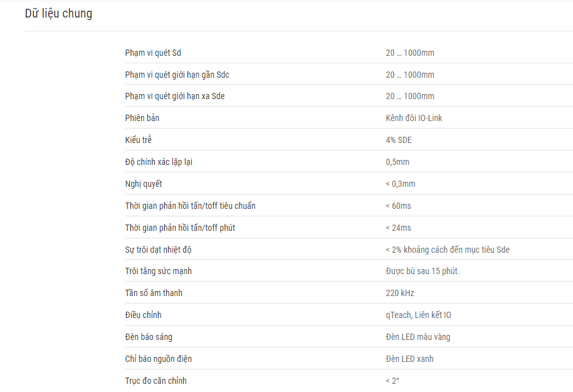Select 'Sự trôi dạt nhiệt độ' row label
Image resolution: width=573 pixels, height=392 pixels.
coord(158,250)
